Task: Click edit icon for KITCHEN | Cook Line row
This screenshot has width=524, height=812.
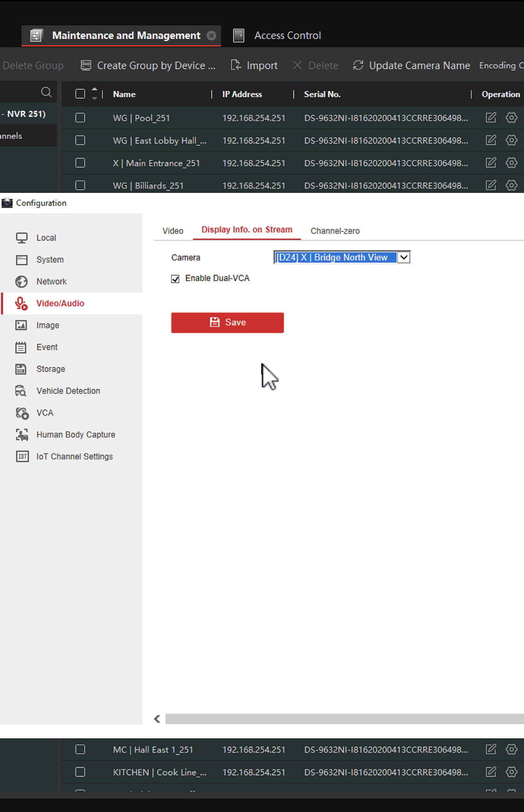Action: [491, 772]
